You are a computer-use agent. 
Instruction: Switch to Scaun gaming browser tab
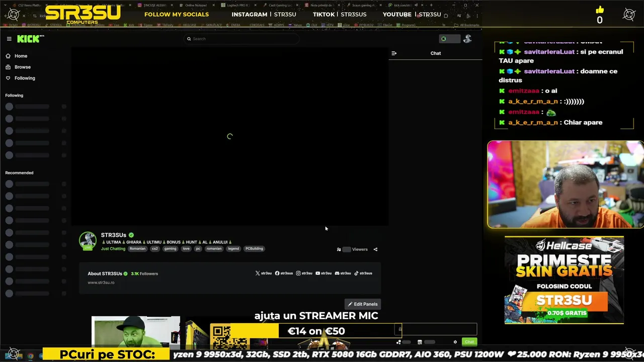coord(364,5)
